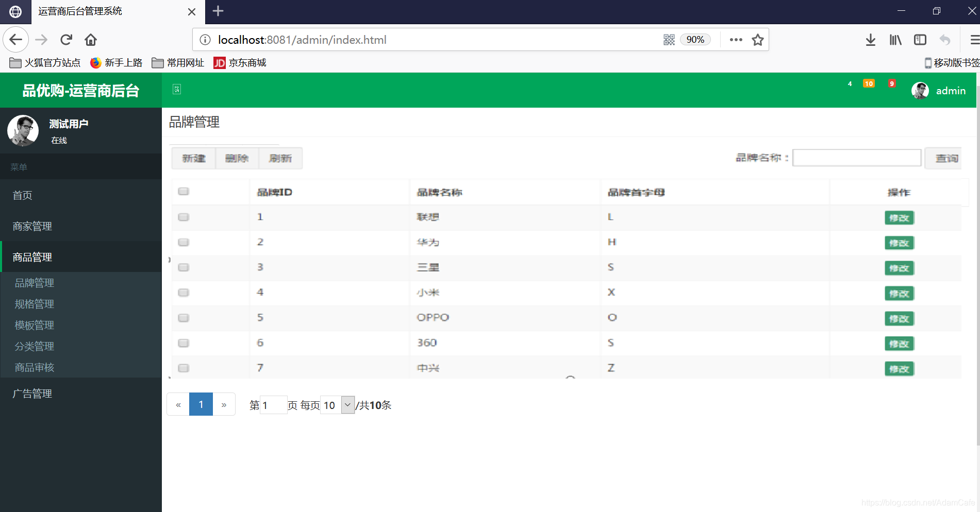Toggle the admin sidebar collapse icon

177,89
